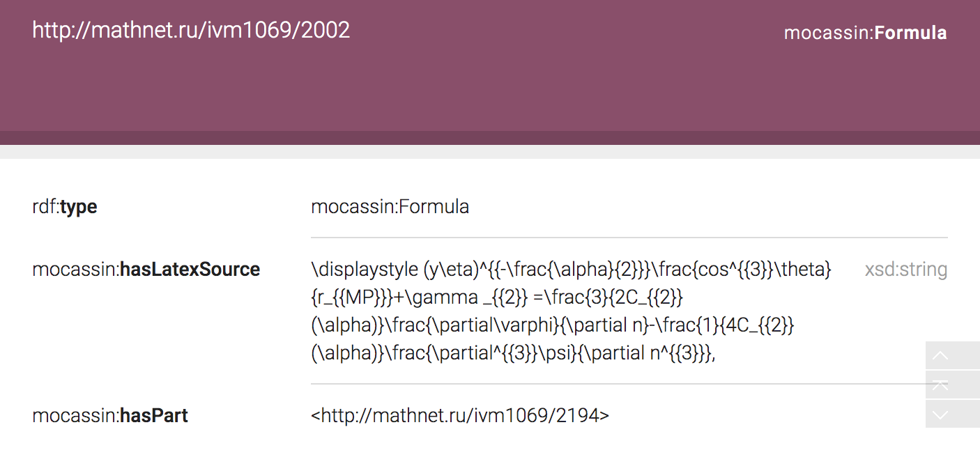Click the LaTeX line ending with n^{{3}}},
Viewport: 980px width, 457px height.
point(514,353)
